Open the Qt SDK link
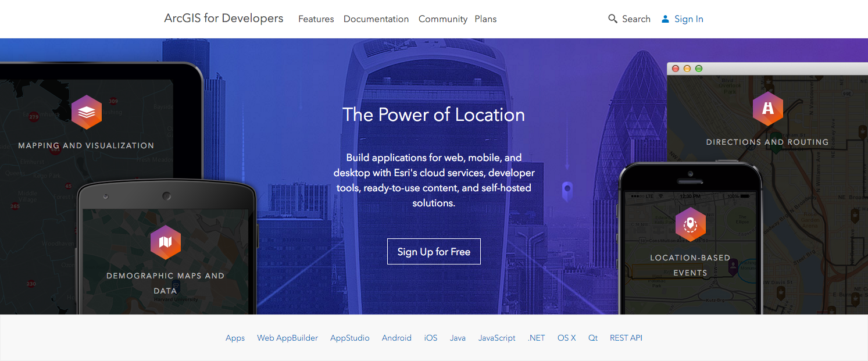The width and height of the screenshot is (868, 361). (x=593, y=338)
